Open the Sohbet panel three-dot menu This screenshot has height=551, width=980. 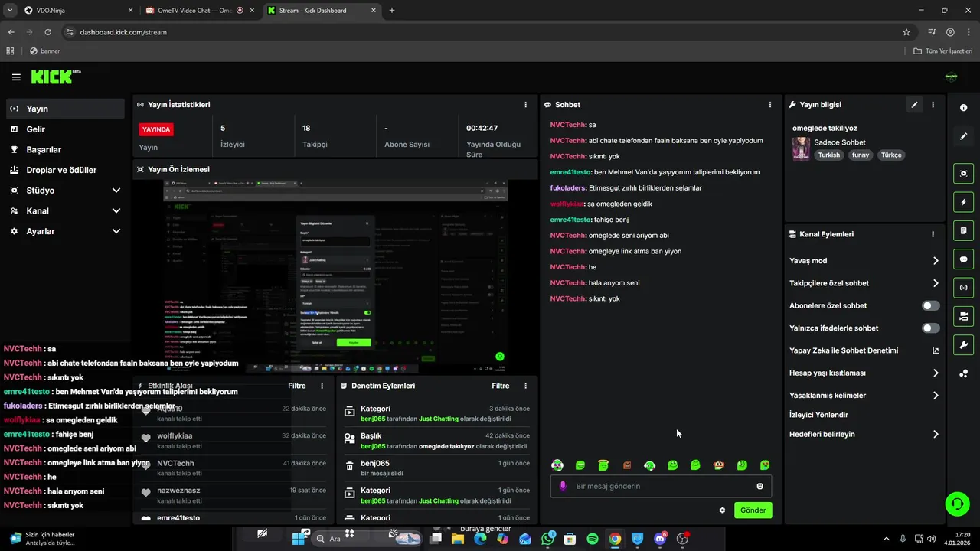(x=770, y=105)
